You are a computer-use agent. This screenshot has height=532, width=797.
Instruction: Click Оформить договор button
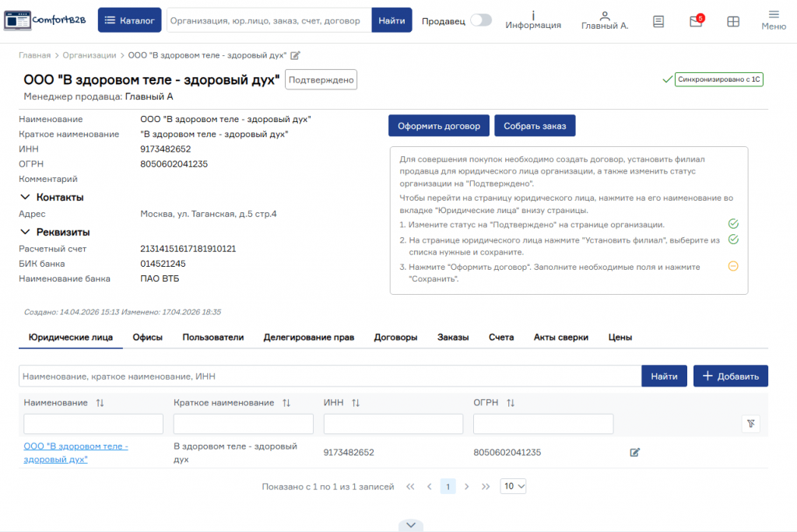tap(439, 126)
